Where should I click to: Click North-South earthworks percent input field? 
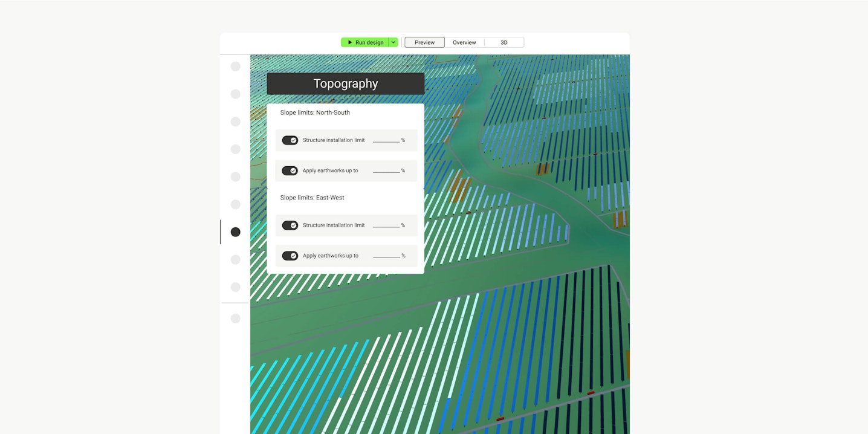pyautogui.click(x=386, y=170)
